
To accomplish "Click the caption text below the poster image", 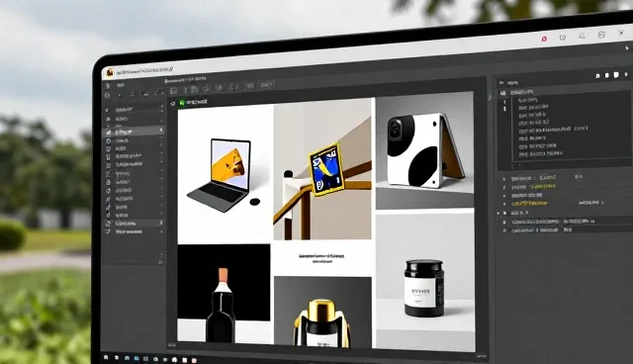I will tap(321, 258).
